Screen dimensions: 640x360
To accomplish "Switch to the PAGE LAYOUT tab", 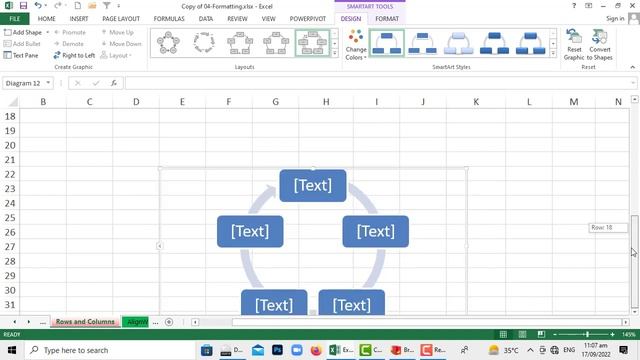I will 121,19.
